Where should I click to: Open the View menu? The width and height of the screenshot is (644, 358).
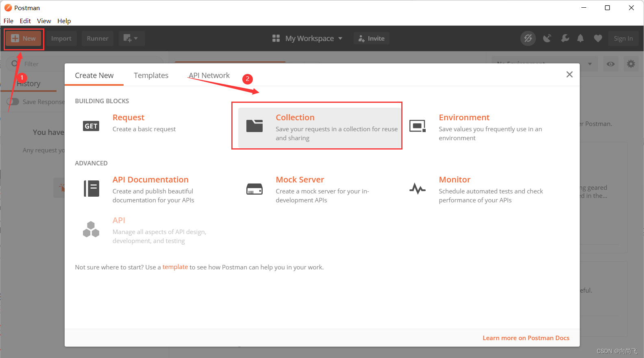click(44, 21)
